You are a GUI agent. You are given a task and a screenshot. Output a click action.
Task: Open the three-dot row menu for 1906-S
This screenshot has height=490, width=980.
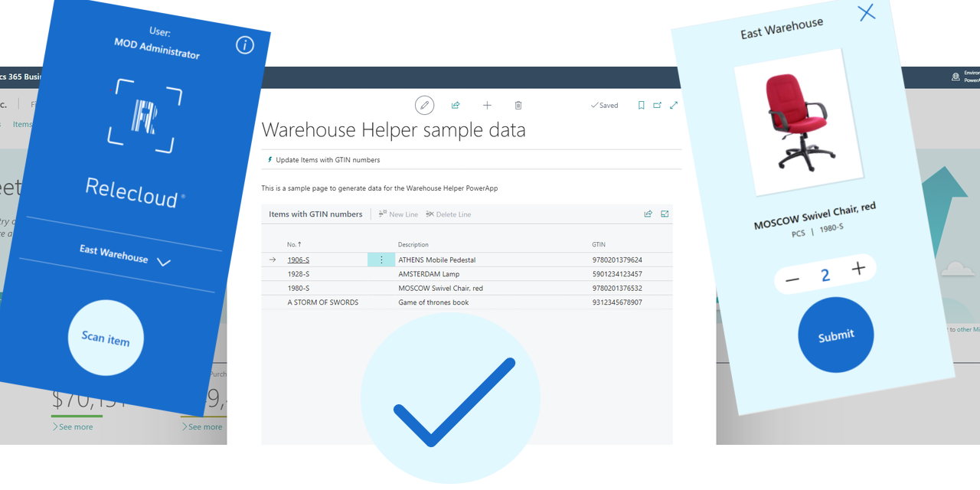tap(381, 260)
